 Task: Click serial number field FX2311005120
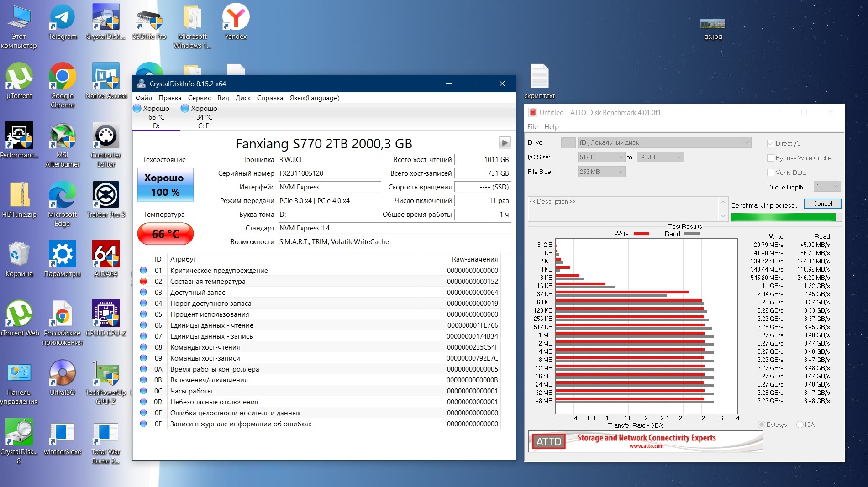[x=329, y=173]
